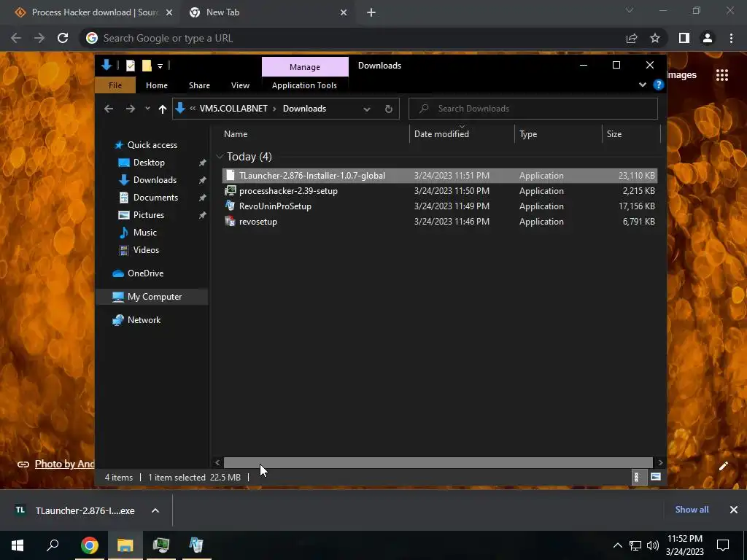
Task: Open the File menu
Action: pyautogui.click(x=115, y=85)
